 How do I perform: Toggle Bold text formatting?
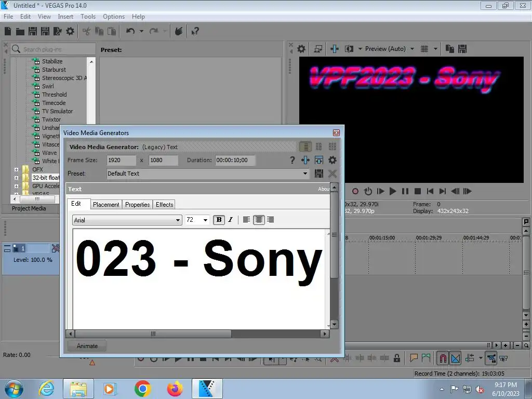[219, 220]
